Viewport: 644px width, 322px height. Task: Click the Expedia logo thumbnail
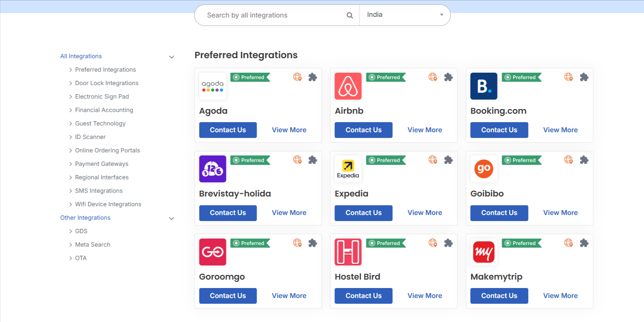tap(348, 169)
